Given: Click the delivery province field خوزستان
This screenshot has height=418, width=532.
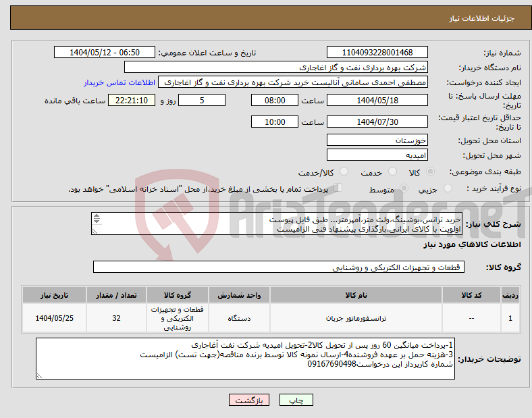Looking at the screenshot, I should coord(377,140).
